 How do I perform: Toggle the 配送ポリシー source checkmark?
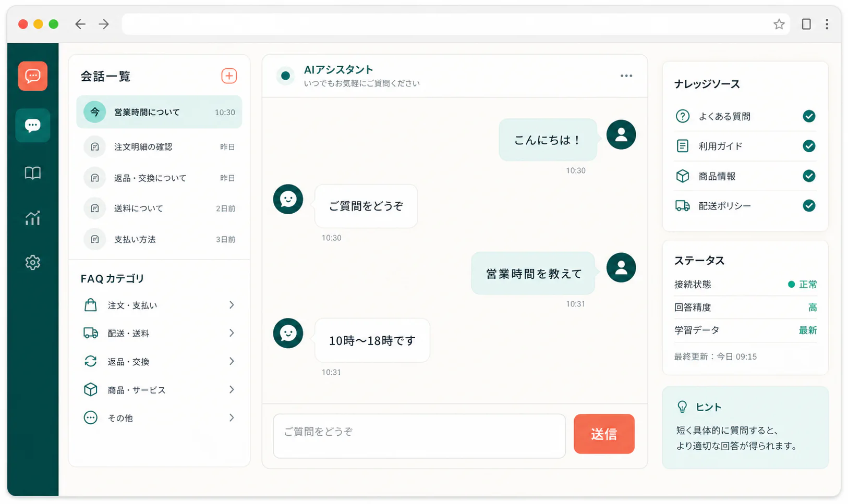pyautogui.click(x=809, y=206)
